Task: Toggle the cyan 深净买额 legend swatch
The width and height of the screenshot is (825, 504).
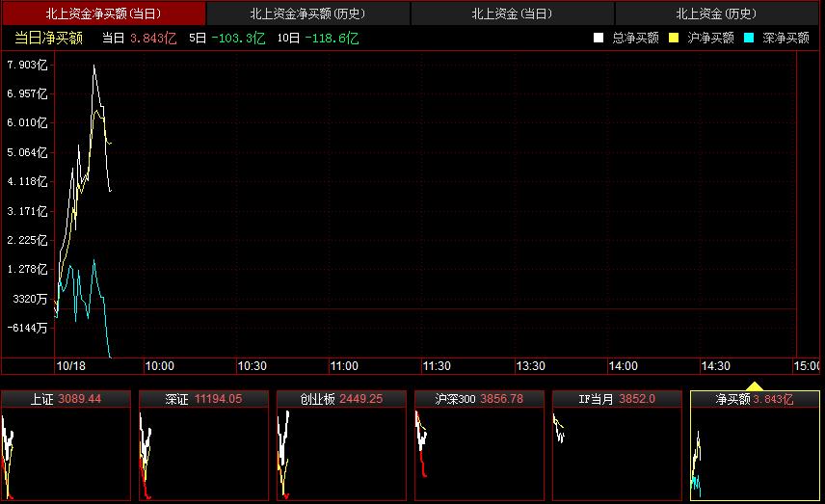Action: (748, 38)
